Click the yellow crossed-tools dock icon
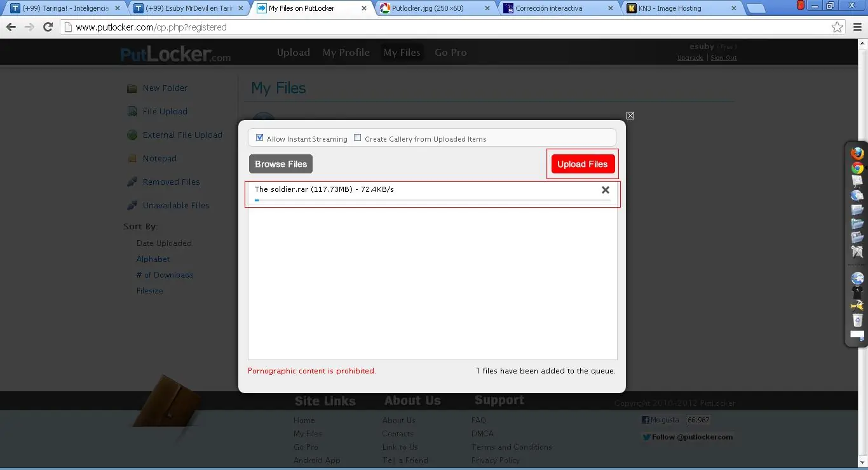The image size is (868, 470). 857,306
